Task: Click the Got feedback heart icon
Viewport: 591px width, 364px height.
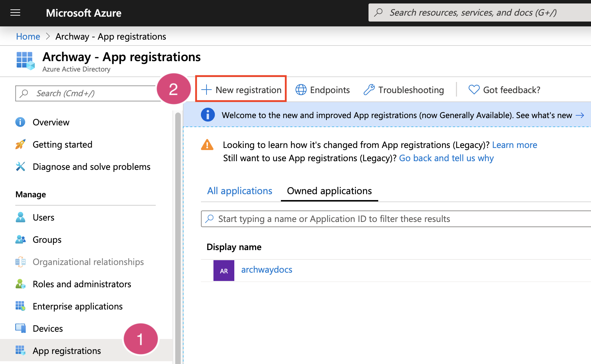Action: tap(474, 90)
